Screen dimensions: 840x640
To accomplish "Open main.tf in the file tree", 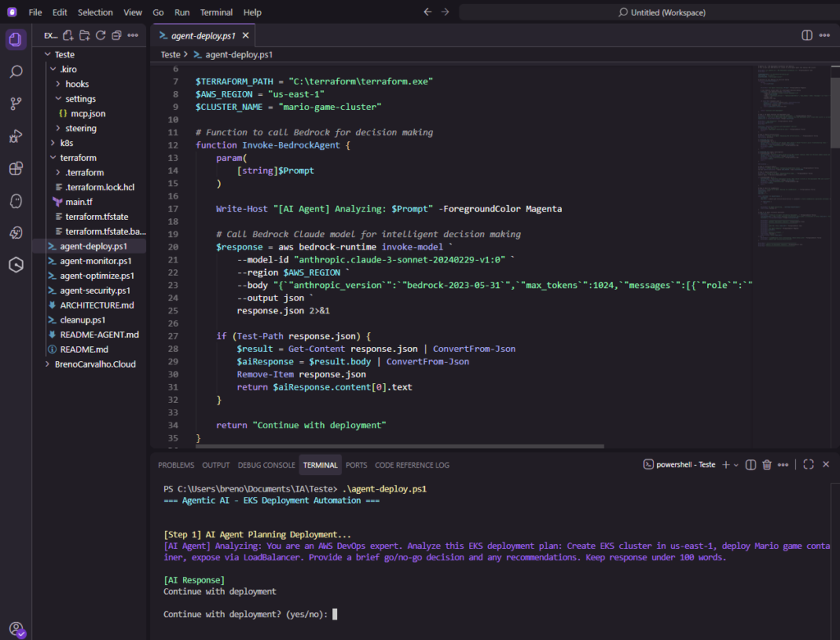I will click(x=79, y=202).
